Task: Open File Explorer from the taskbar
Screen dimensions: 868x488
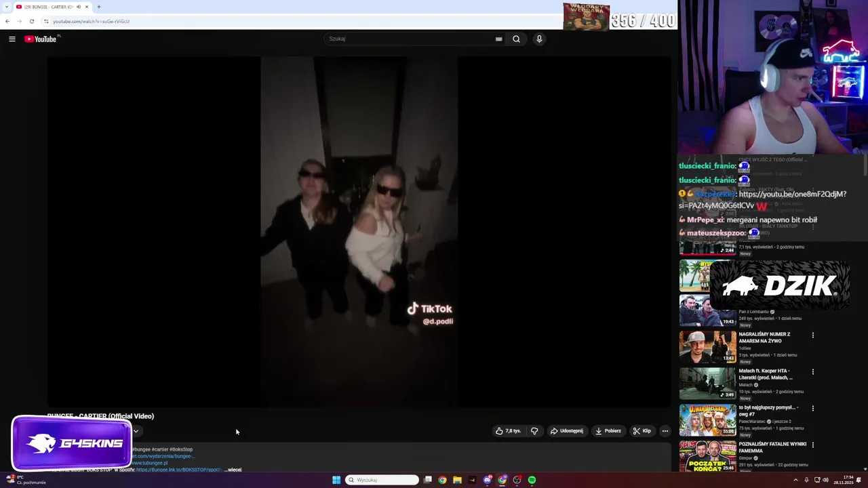Action: (x=457, y=480)
